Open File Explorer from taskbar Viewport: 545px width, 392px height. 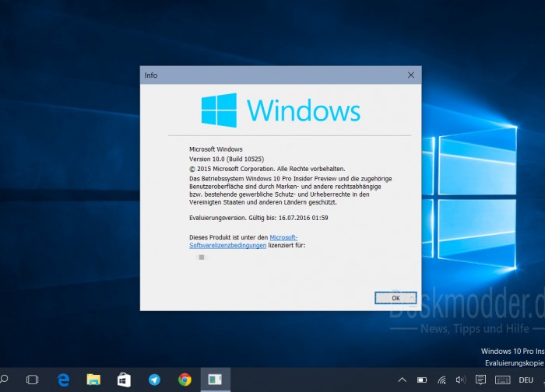pyautogui.click(x=93, y=380)
